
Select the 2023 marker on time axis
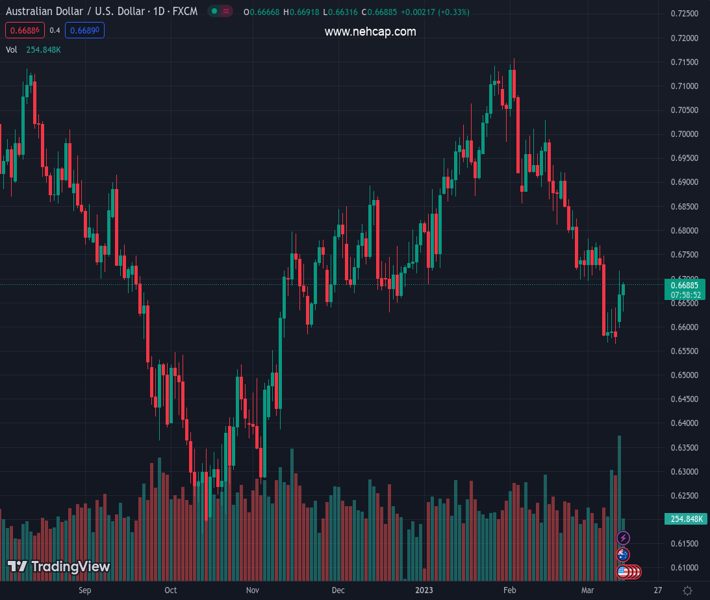pyautogui.click(x=422, y=591)
